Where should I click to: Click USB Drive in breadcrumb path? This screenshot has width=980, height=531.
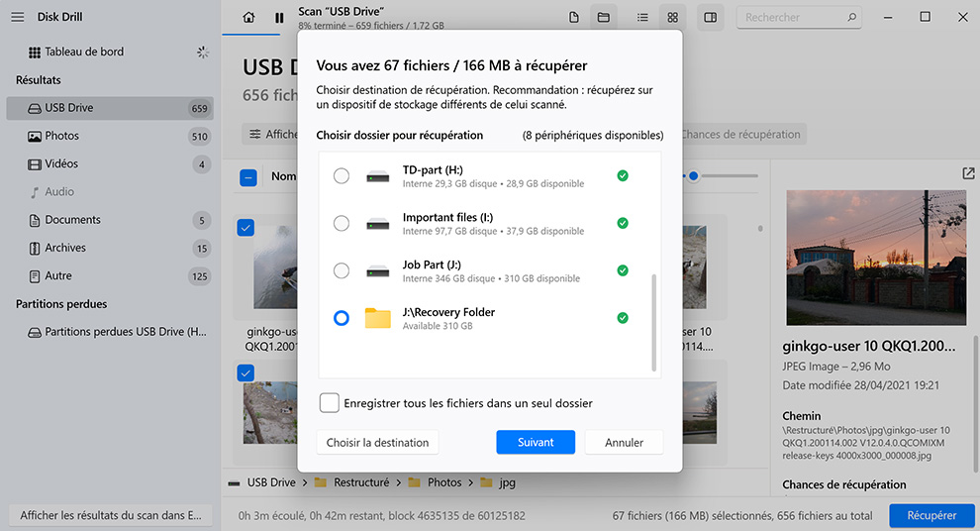coord(271,482)
